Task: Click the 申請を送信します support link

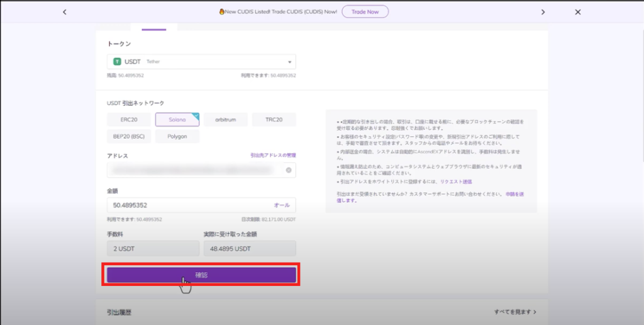Action: pos(430,198)
